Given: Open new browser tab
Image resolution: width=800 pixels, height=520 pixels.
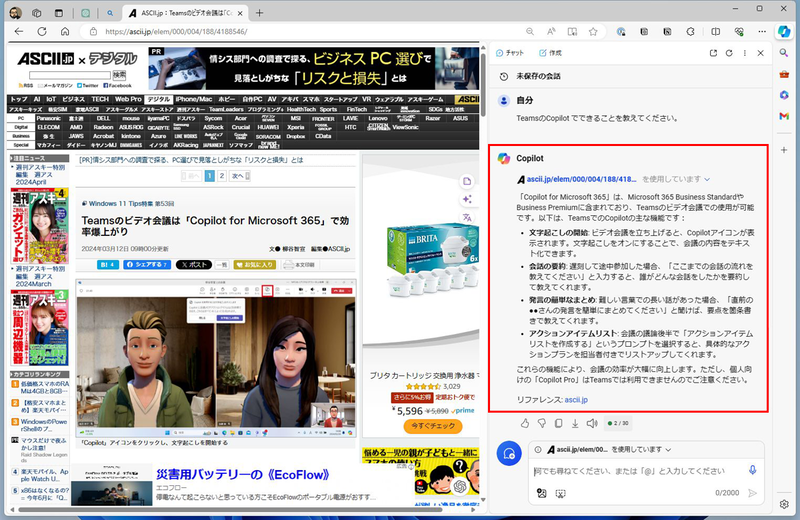Looking at the screenshot, I should pyautogui.click(x=259, y=13).
